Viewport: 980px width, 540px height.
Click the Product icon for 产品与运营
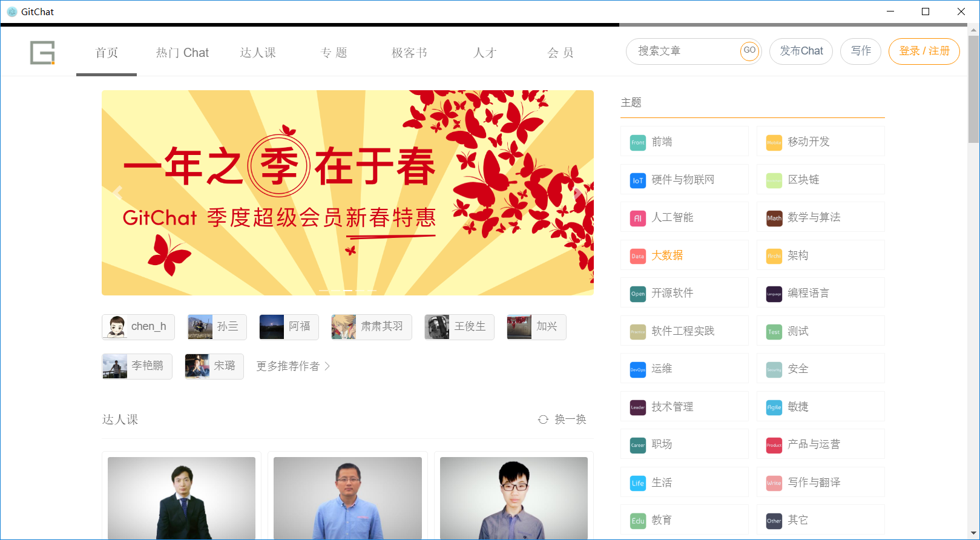click(774, 446)
